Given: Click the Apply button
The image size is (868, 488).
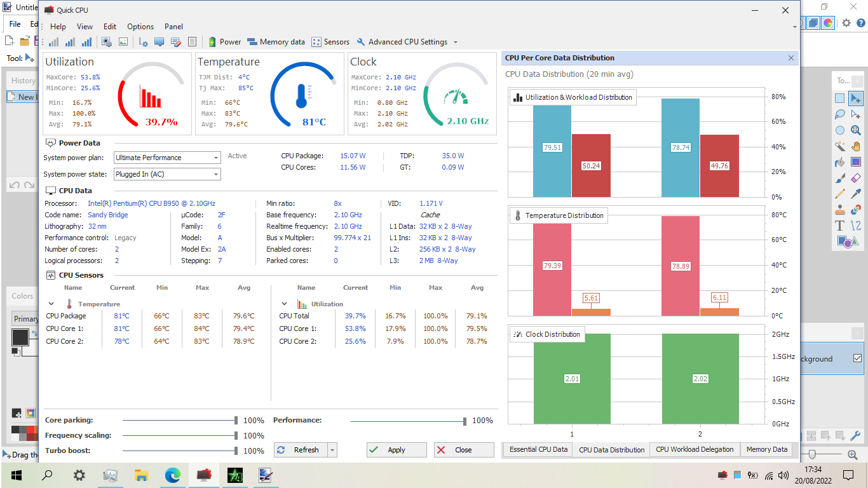Looking at the screenshot, I should [x=397, y=450].
